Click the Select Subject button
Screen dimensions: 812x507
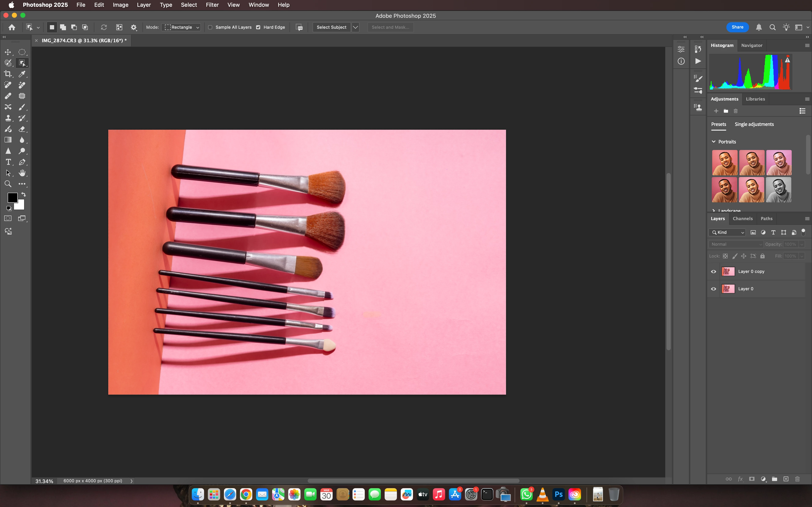[x=331, y=27]
